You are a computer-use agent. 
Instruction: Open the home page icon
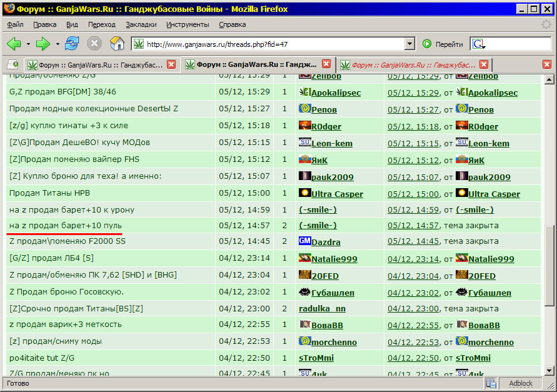coord(117,44)
